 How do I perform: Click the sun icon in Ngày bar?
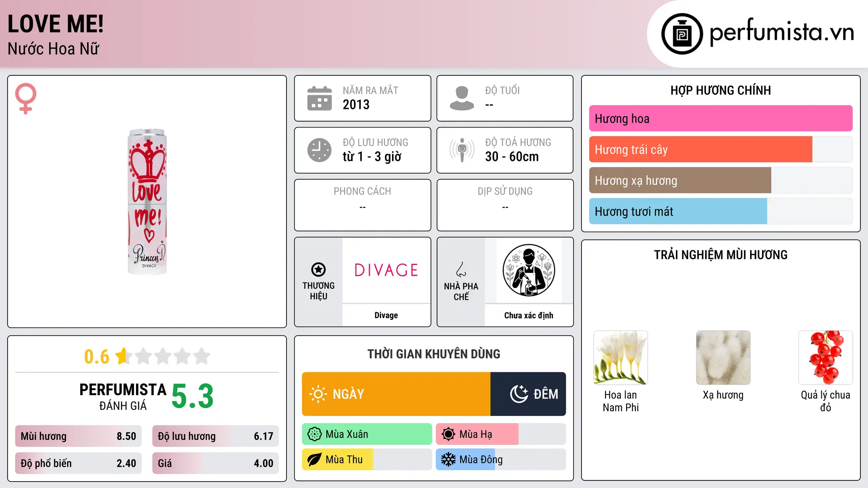point(318,394)
